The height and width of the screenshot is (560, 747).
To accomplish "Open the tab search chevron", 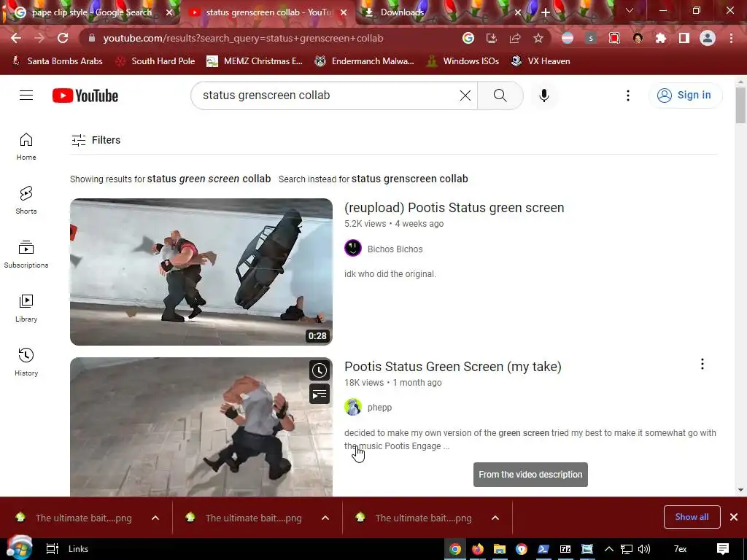I will point(630,10).
